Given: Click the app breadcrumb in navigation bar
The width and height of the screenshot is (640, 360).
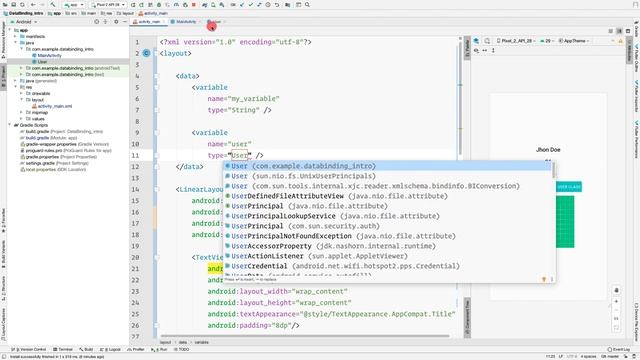Looking at the screenshot, I should pyautogui.click(x=55, y=13).
